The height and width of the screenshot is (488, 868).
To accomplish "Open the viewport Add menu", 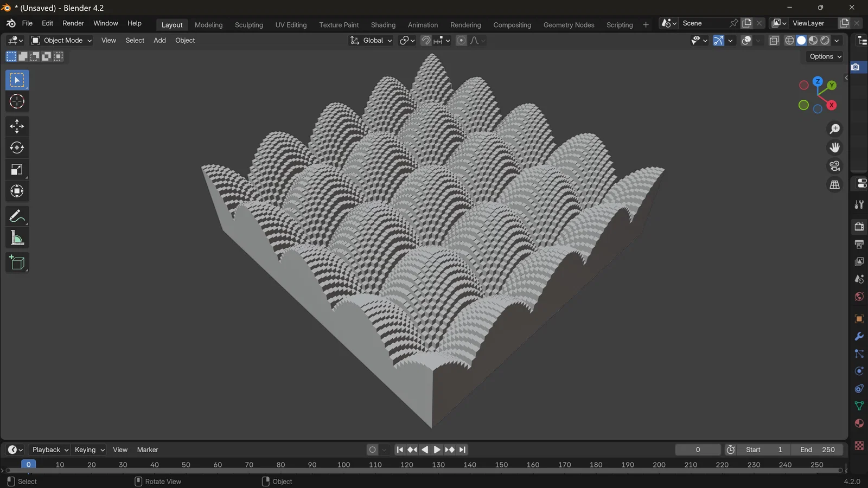I will click(159, 41).
